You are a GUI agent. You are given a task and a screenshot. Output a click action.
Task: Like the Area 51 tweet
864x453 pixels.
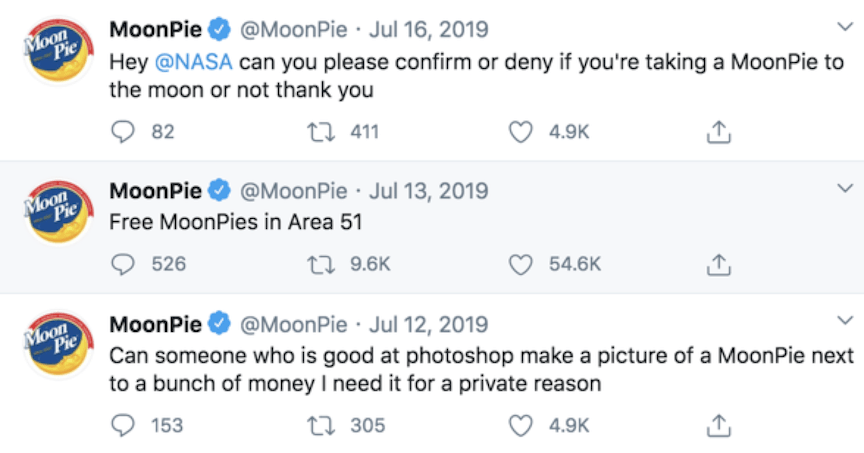[x=521, y=265]
